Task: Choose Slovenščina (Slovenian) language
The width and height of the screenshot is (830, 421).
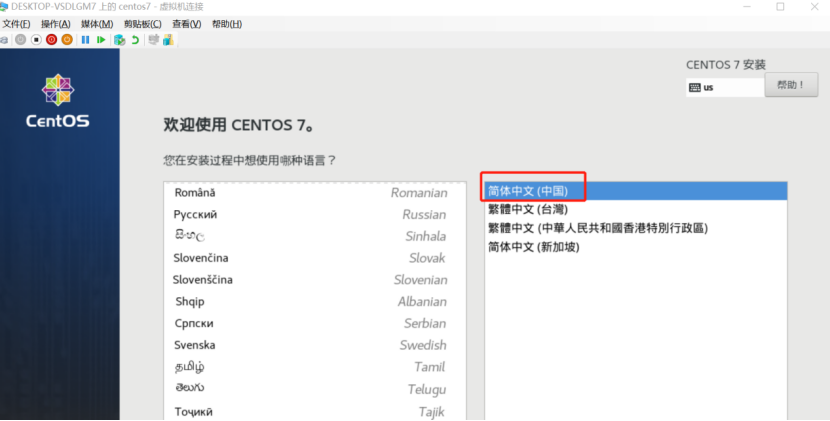Action: coord(315,280)
